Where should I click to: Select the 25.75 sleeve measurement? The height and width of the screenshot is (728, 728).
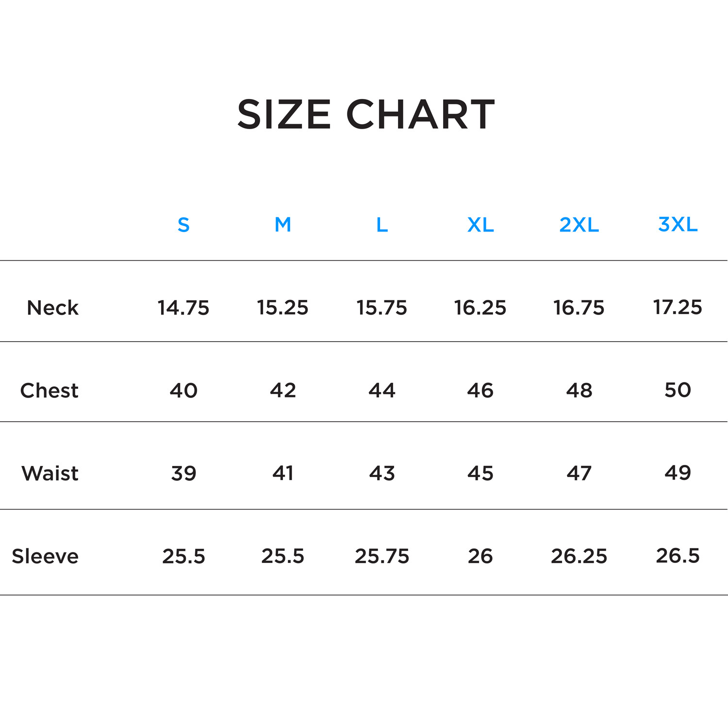point(382,556)
